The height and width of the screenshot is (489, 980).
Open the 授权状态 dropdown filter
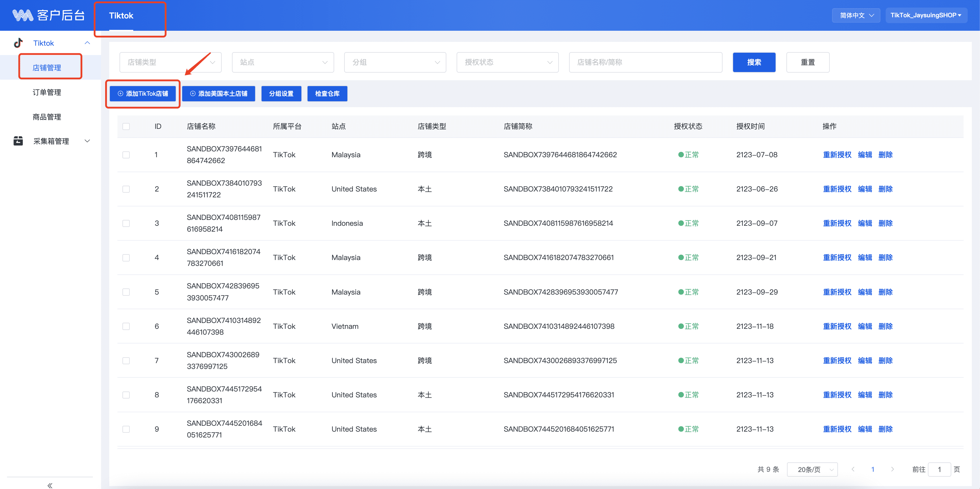[x=508, y=62]
